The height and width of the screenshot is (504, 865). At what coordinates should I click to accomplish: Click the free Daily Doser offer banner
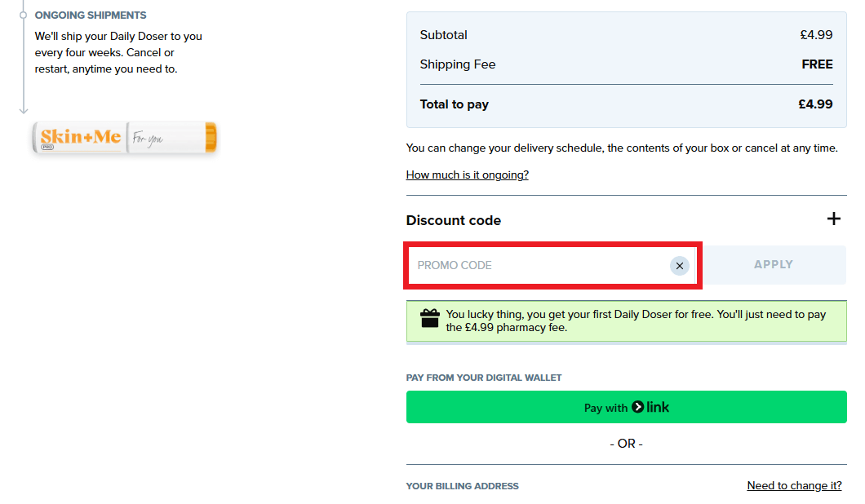(626, 320)
